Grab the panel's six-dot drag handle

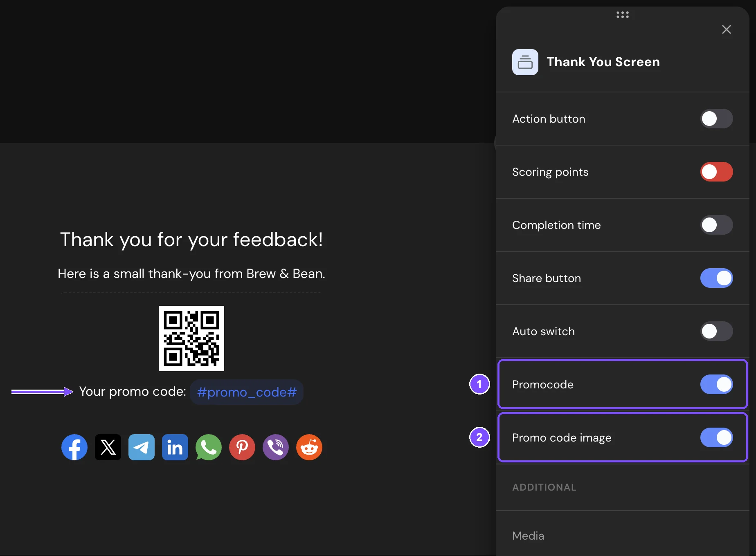point(623,15)
